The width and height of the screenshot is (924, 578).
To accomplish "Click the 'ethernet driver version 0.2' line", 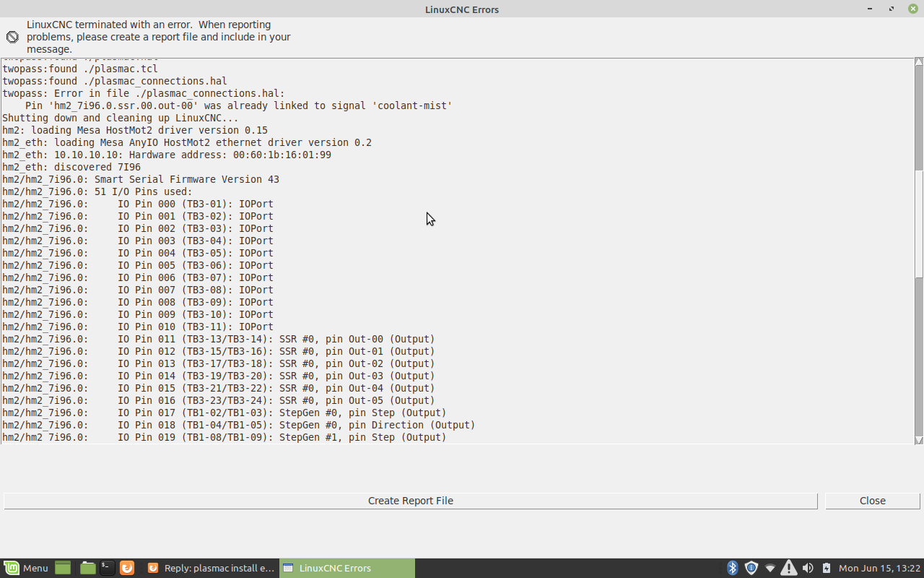I will point(187,142).
